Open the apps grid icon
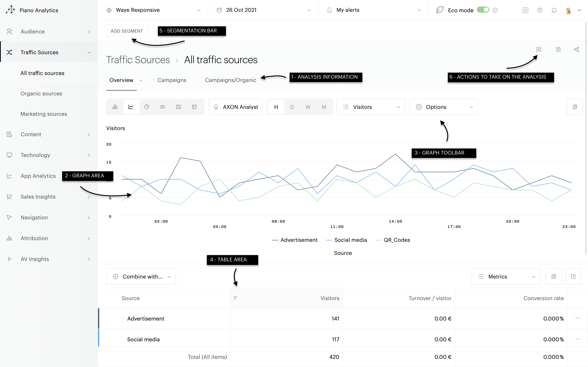Viewport: 588px width, 367px height. click(525, 10)
